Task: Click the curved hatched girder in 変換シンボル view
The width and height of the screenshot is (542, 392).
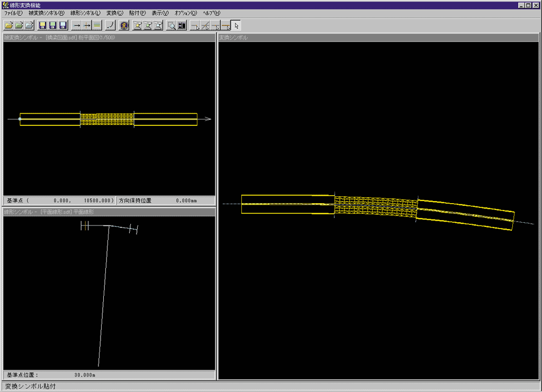Action: (x=376, y=206)
